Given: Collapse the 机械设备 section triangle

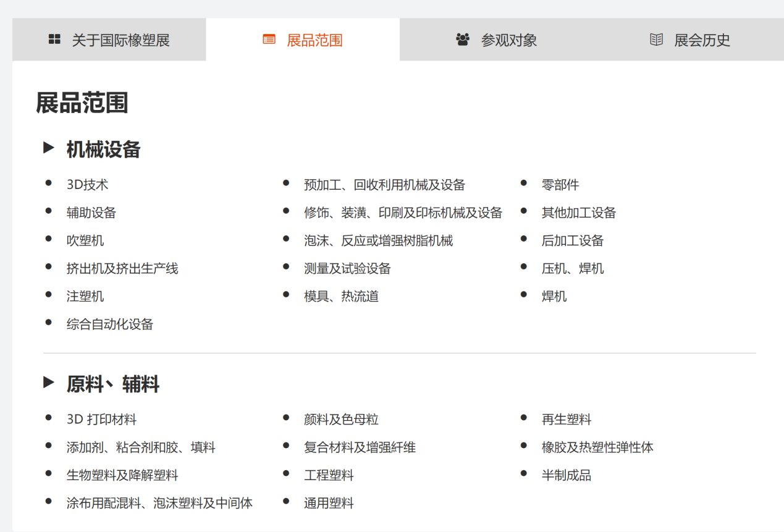Looking at the screenshot, I should (49, 148).
